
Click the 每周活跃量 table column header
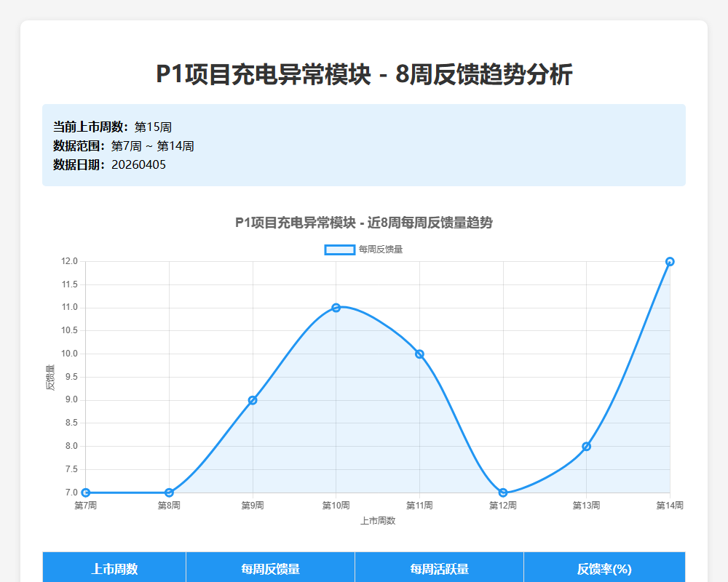coord(439,568)
